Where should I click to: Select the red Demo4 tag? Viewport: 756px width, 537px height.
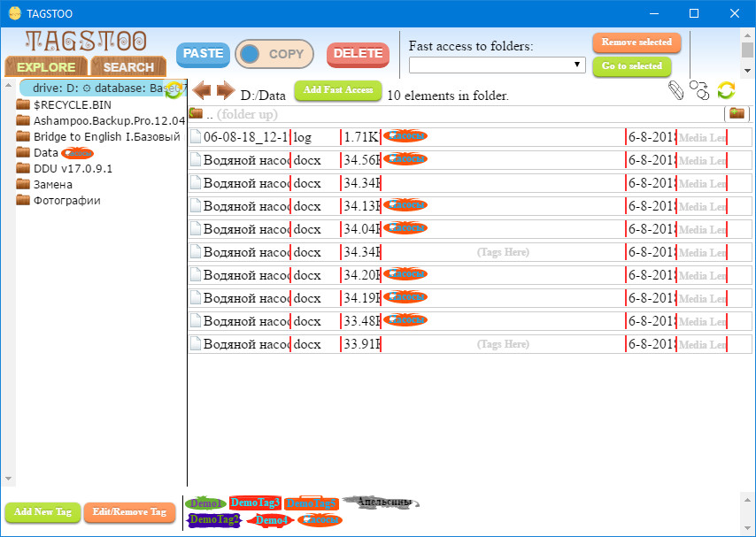pos(271,520)
